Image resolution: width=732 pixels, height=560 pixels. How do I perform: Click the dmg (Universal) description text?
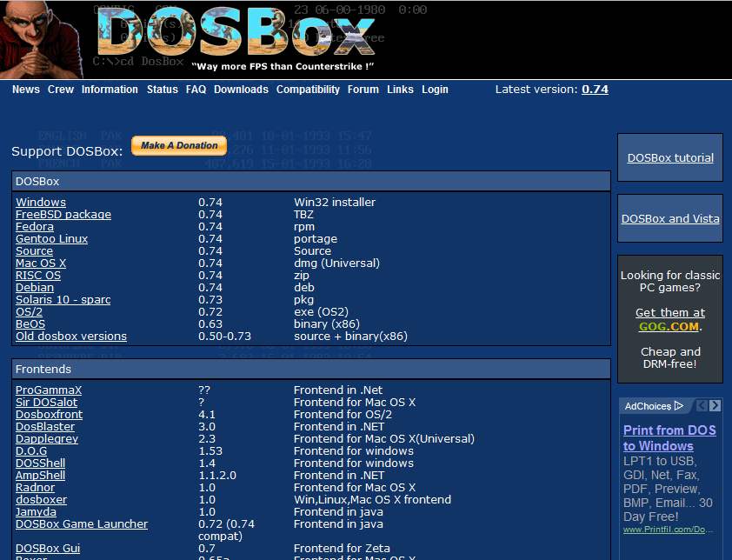click(336, 263)
